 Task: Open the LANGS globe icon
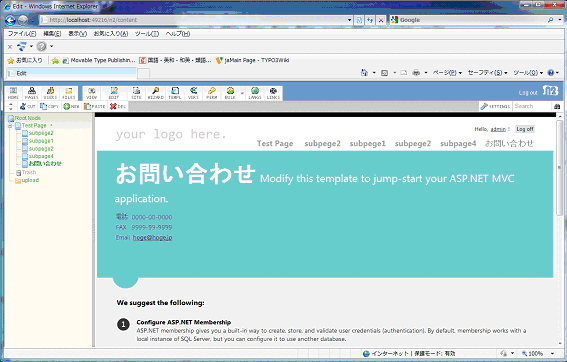(x=255, y=93)
